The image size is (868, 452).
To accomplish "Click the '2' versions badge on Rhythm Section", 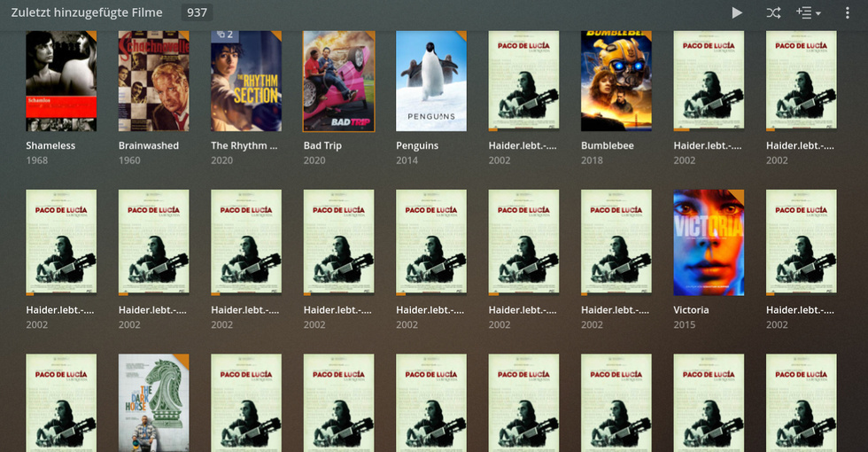I will (225, 35).
